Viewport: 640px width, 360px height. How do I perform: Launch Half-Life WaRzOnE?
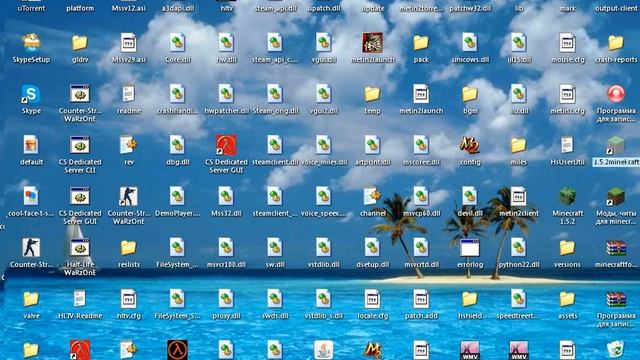80,248
